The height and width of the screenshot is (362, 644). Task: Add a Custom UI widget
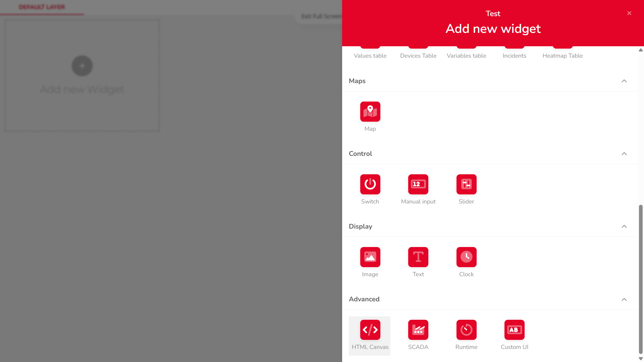coord(514,330)
